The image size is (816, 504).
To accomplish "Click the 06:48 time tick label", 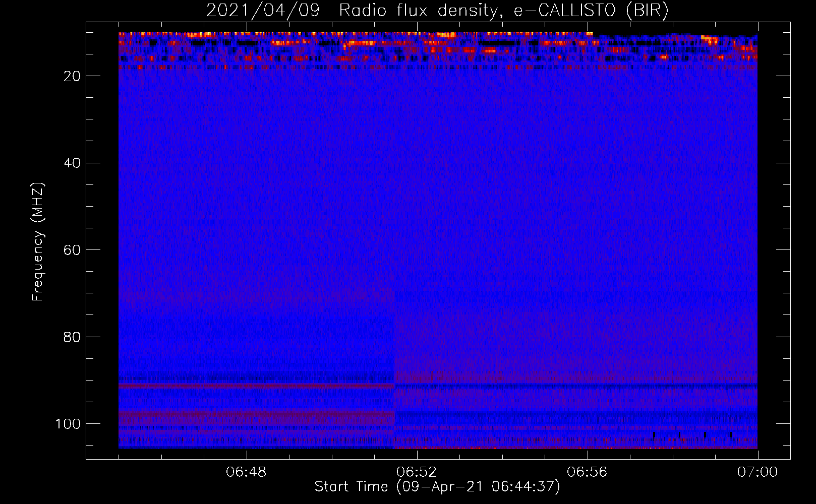I will [x=246, y=472].
